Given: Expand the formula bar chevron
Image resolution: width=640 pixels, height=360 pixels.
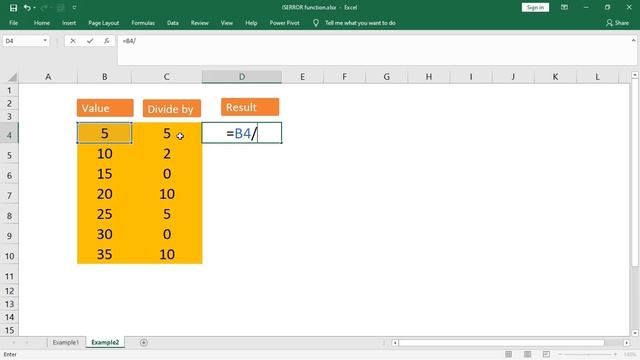Looking at the screenshot, I should tap(633, 40).
